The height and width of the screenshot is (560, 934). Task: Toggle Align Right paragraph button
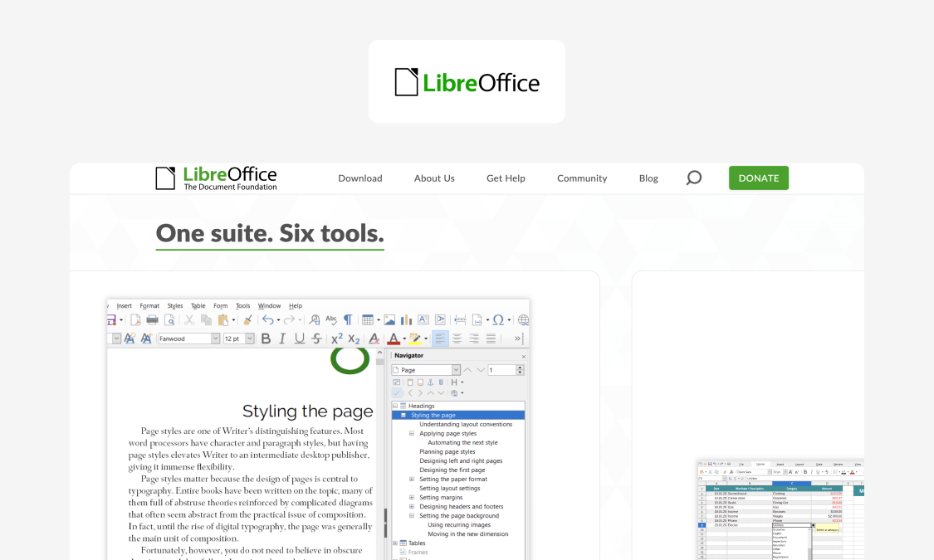tap(474, 338)
